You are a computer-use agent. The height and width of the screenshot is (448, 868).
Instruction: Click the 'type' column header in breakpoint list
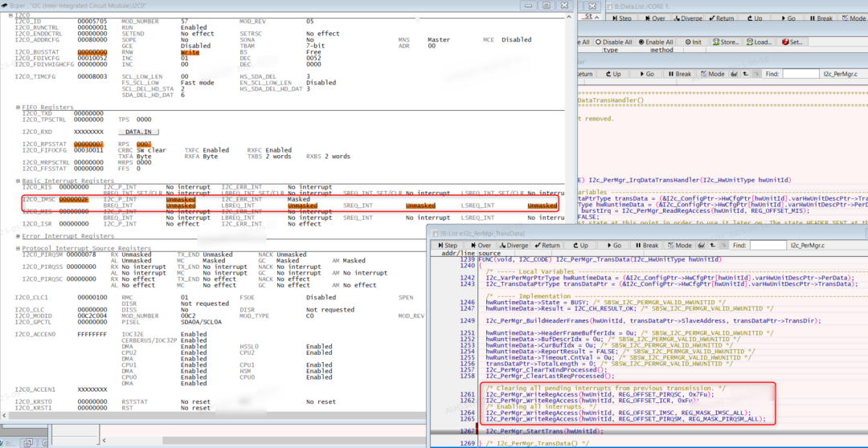click(610, 50)
